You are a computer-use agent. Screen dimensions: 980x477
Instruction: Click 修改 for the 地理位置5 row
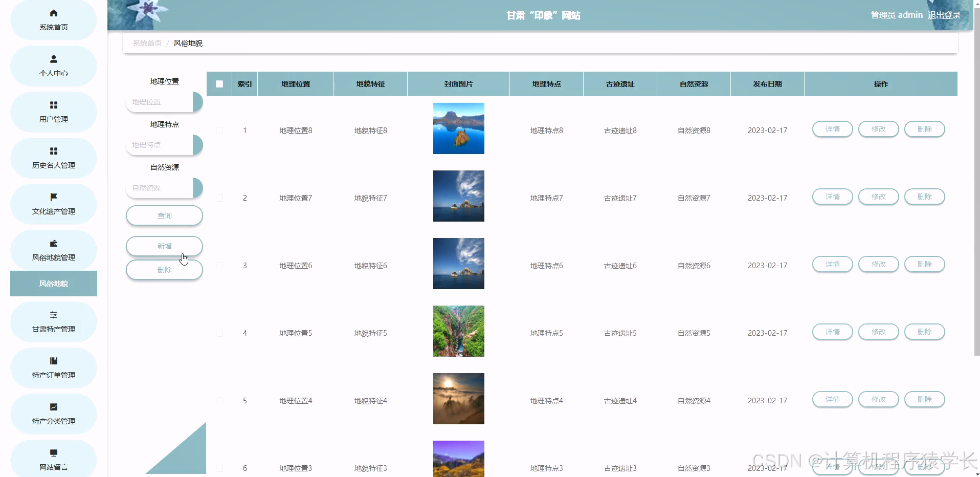[x=878, y=332]
